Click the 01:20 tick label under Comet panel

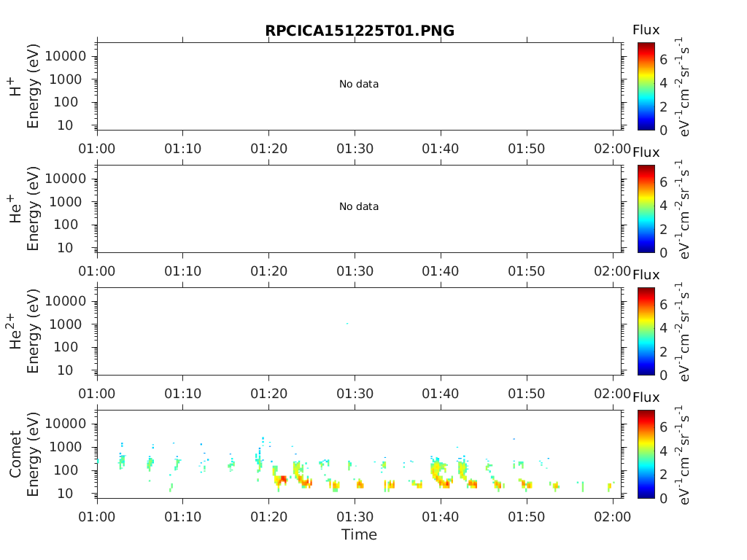(268, 516)
